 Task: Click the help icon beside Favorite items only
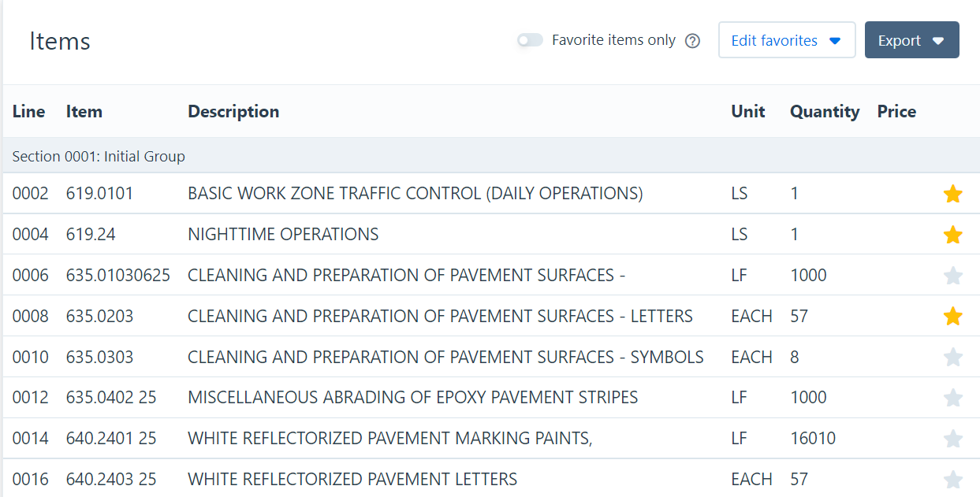(692, 41)
